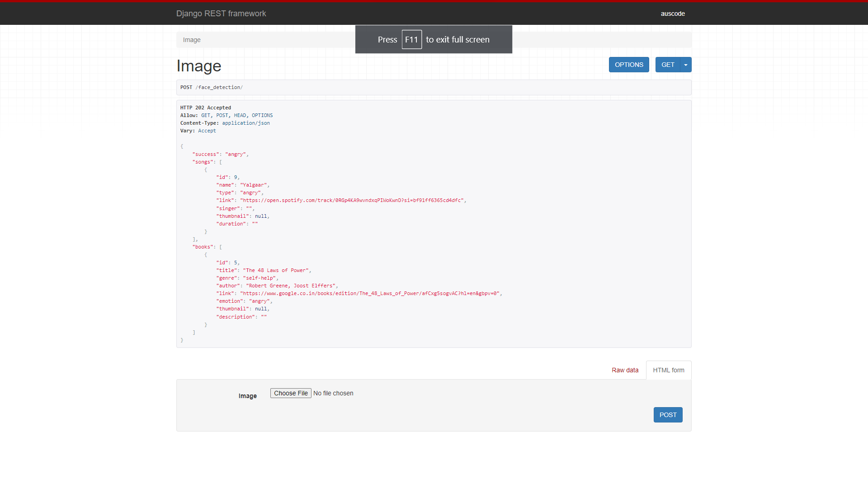Click the F11 key hint in overlay

pos(411,40)
